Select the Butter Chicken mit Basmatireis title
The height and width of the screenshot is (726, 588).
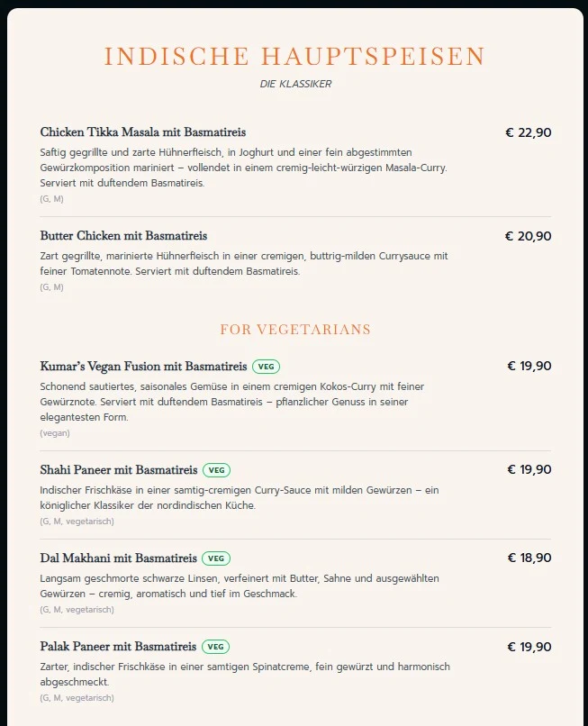click(x=123, y=236)
